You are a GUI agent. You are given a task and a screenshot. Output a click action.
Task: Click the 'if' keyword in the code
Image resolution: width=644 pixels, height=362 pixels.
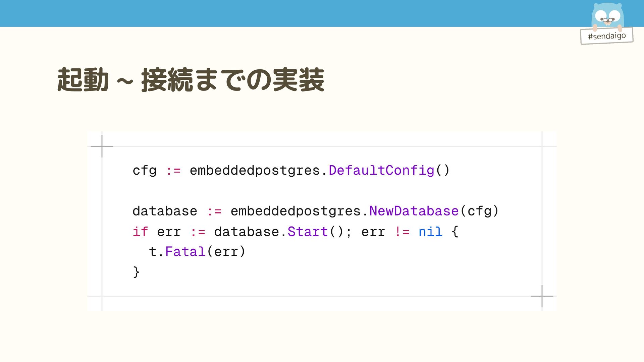point(140,232)
